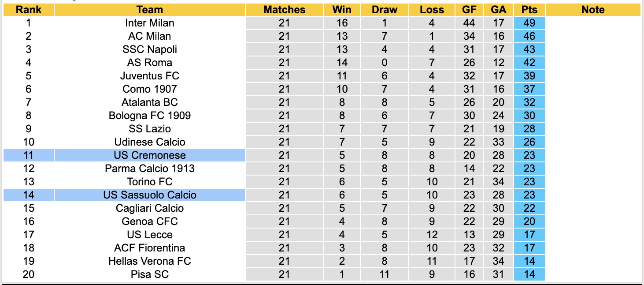
Task: Select the highlighted US Sassuolo Calcio team
Action: point(150,195)
